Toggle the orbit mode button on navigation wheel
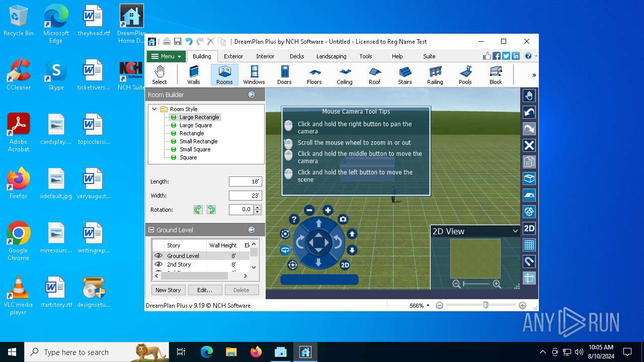Image resolution: width=644 pixels, height=362 pixels. (x=285, y=249)
